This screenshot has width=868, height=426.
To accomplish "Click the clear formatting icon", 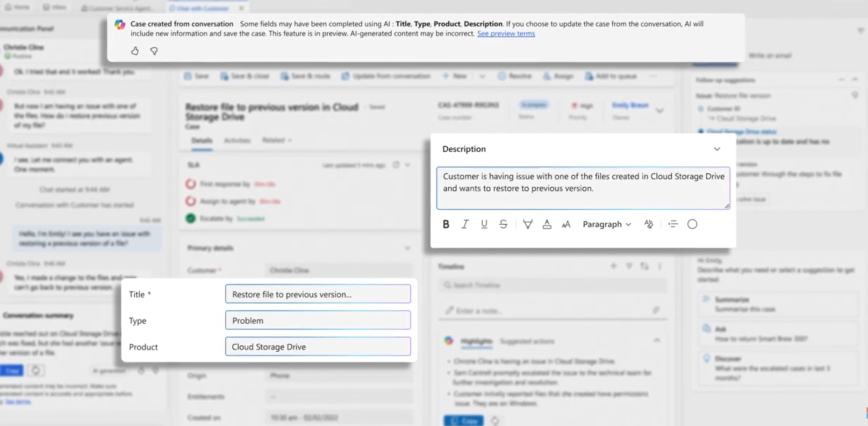I will [x=648, y=224].
